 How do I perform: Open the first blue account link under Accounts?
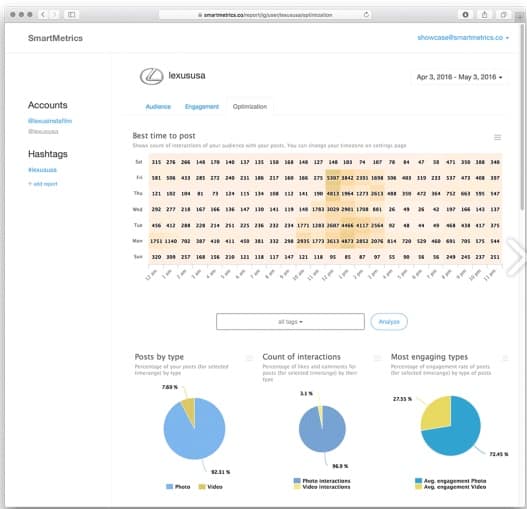(x=50, y=121)
